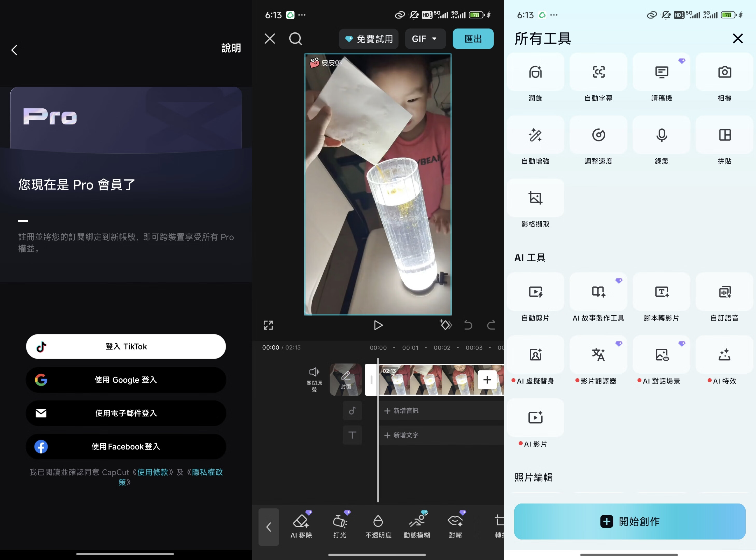
Task: Open the 使用條款 terms link
Action: (152, 472)
